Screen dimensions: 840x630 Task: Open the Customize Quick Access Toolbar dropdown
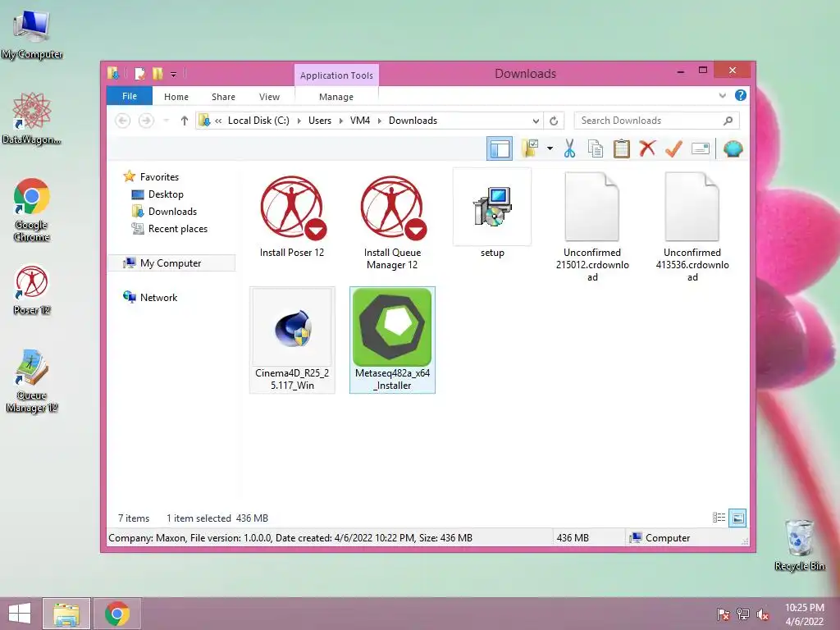tap(174, 74)
